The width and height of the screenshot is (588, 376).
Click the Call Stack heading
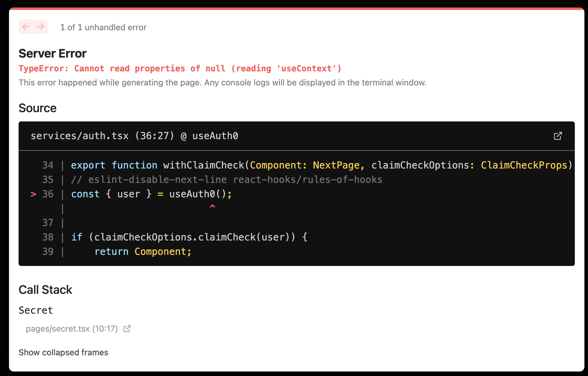coord(45,290)
